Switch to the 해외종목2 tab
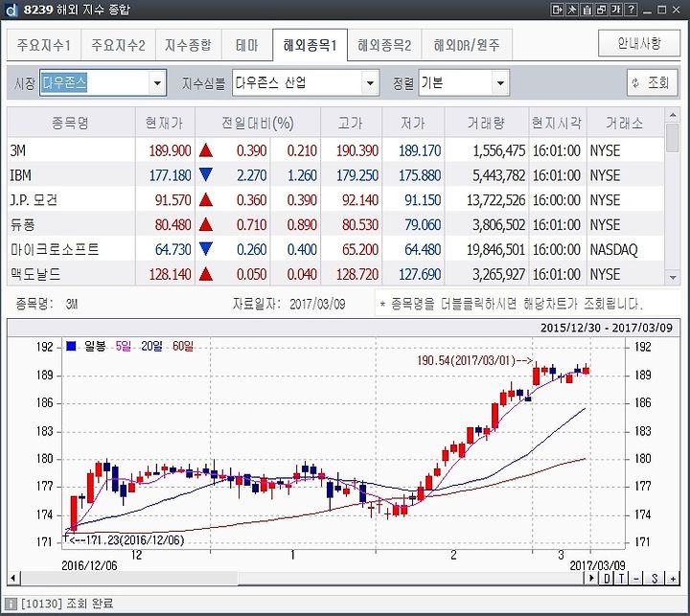The height and width of the screenshot is (616, 690). [384, 45]
